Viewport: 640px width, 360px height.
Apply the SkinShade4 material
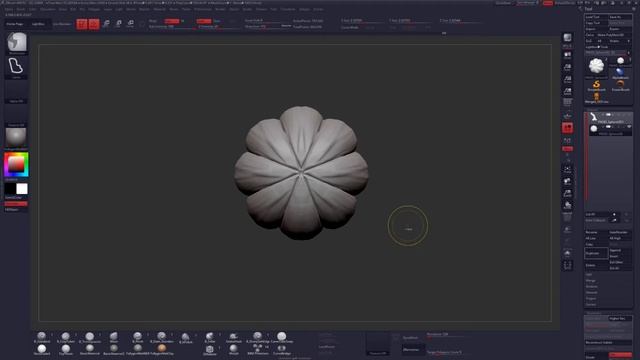point(42,350)
